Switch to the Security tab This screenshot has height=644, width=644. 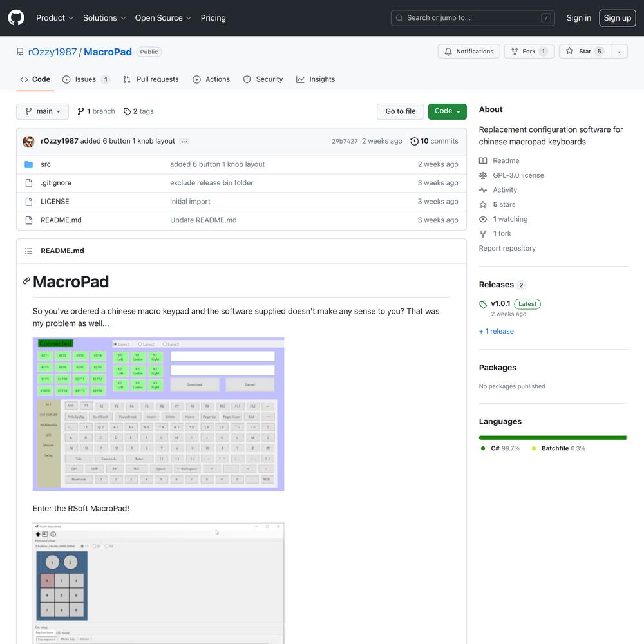[x=263, y=79]
